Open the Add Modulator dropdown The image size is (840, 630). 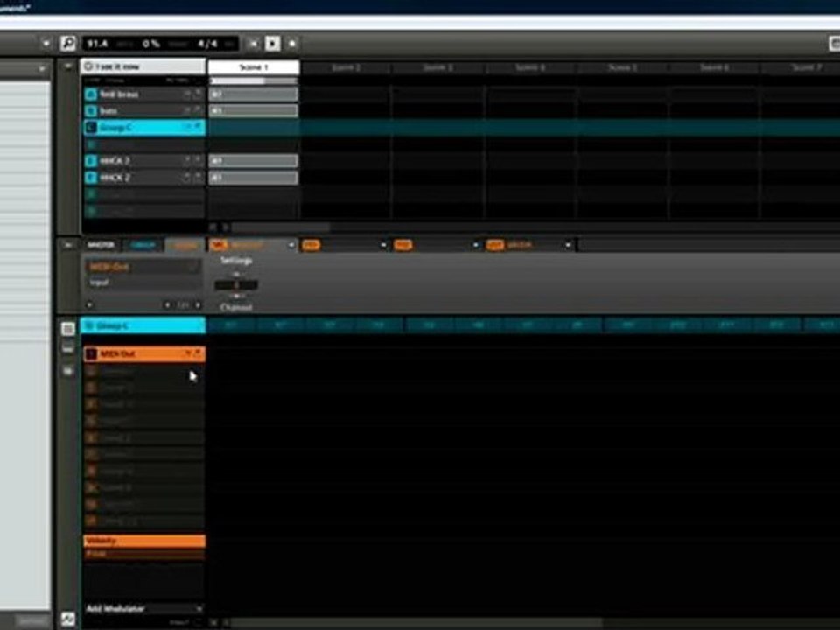click(144, 609)
